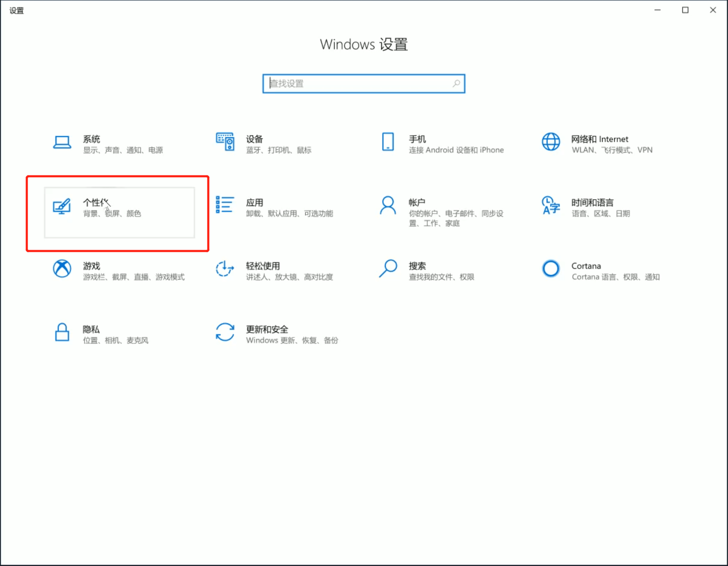Image resolution: width=728 pixels, height=566 pixels.
Task: Select the 时间和语言 heading text
Action: point(592,203)
